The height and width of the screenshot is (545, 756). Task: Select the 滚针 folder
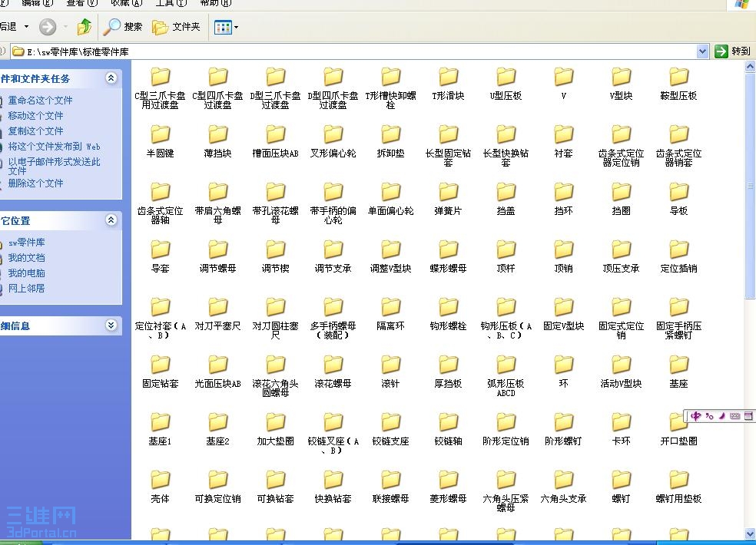[x=390, y=372]
